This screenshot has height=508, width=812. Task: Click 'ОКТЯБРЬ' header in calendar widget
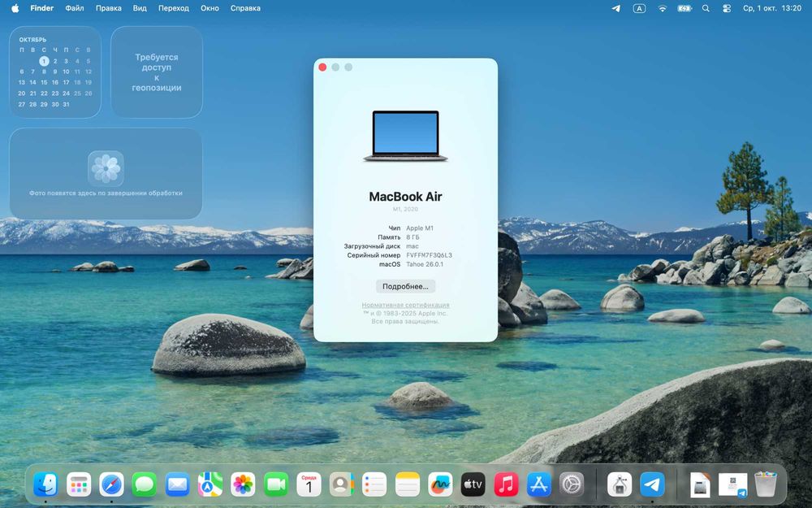tap(32, 39)
